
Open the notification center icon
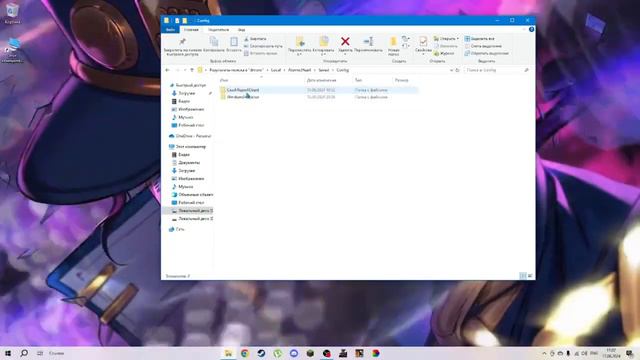[630, 353]
